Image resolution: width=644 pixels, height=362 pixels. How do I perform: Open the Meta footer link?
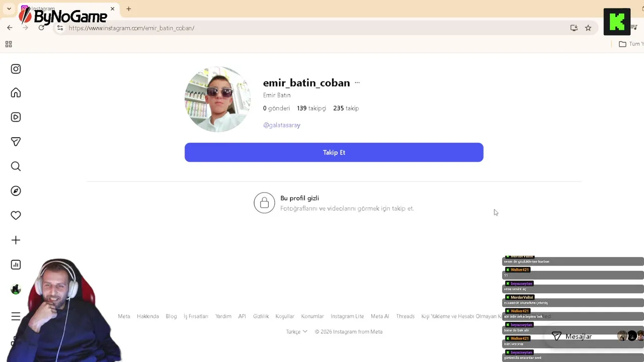point(124,316)
